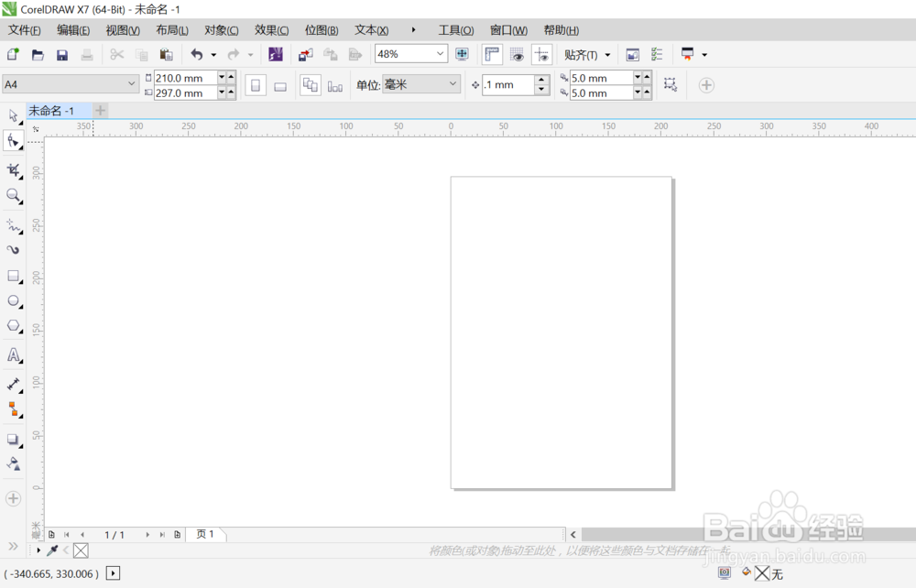The height and width of the screenshot is (588, 916).
Task: Click property bar quick customize plus
Action: coord(706,85)
